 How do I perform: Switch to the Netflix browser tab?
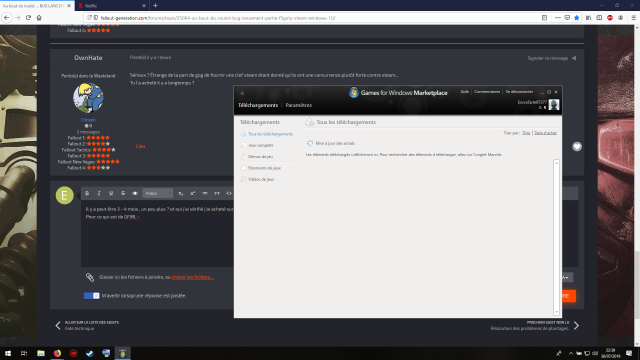(x=112, y=6)
